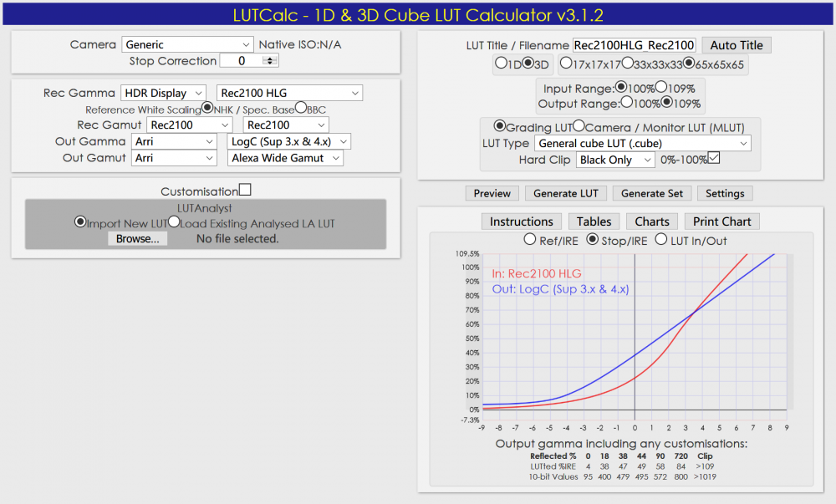The image size is (836, 504).
Task: Open the Settings panel
Action: coord(724,193)
